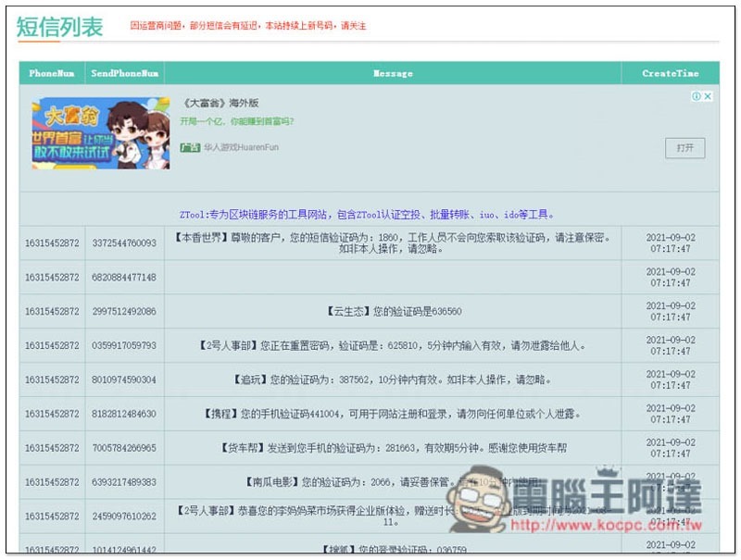The width and height of the screenshot is (741, 560).
Task: Click the 【南瓜电影】 message with code 2066
Action: click(392, 482)
